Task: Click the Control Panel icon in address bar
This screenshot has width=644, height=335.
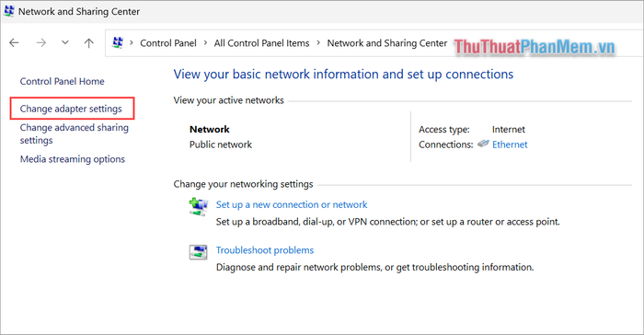Action: tap(118, 42)
